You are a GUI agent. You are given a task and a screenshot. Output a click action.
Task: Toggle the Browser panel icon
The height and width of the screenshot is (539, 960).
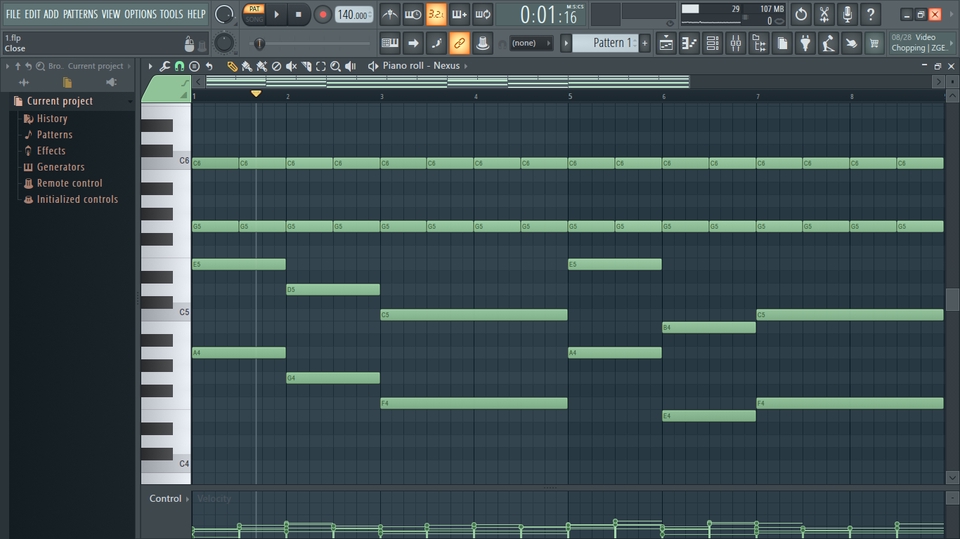759,43
